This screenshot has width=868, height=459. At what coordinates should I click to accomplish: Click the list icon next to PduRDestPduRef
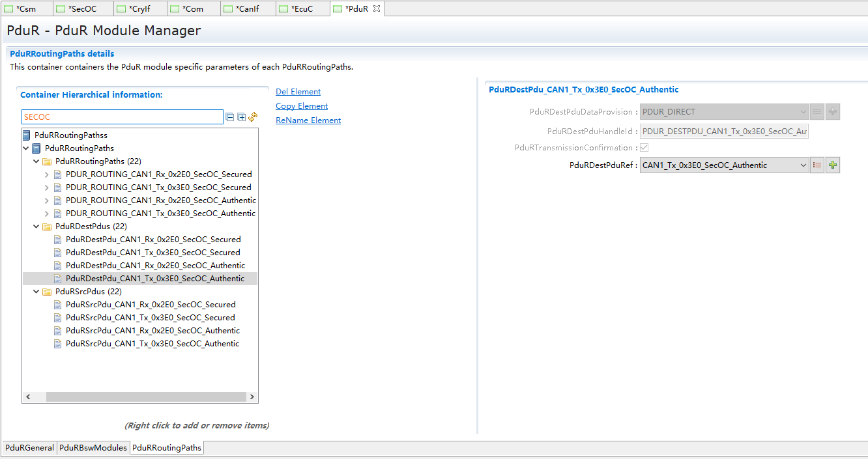817,165
